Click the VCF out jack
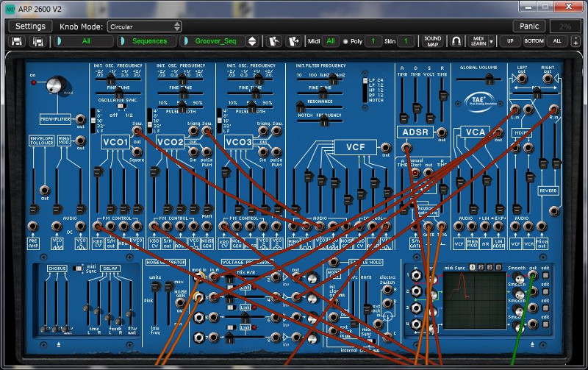The height and width of the screenshot is (370, 588). 386,147
